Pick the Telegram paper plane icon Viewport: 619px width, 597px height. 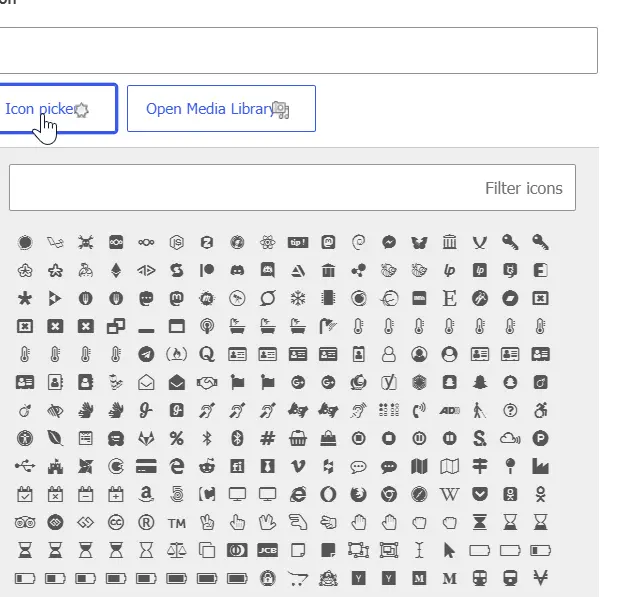146,354
